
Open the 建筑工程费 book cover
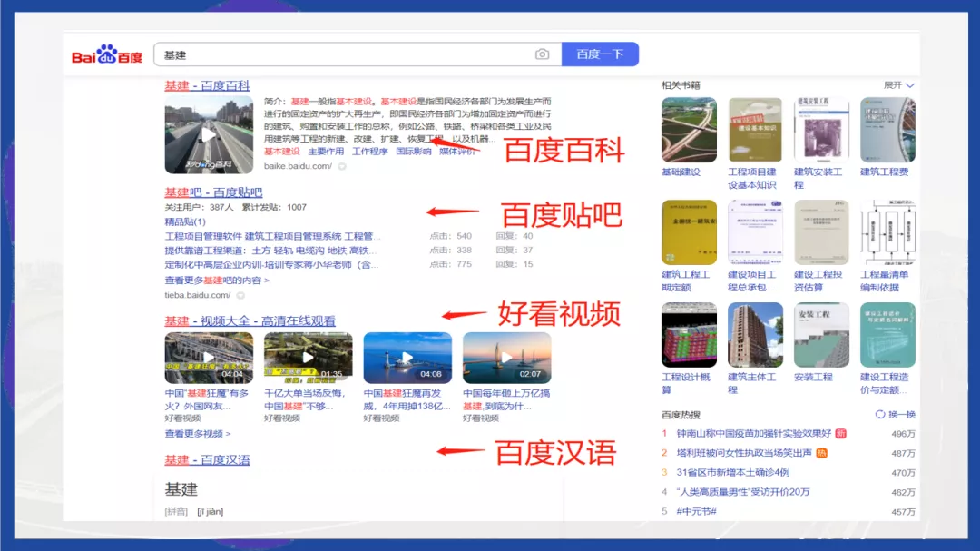coord(887,130)
